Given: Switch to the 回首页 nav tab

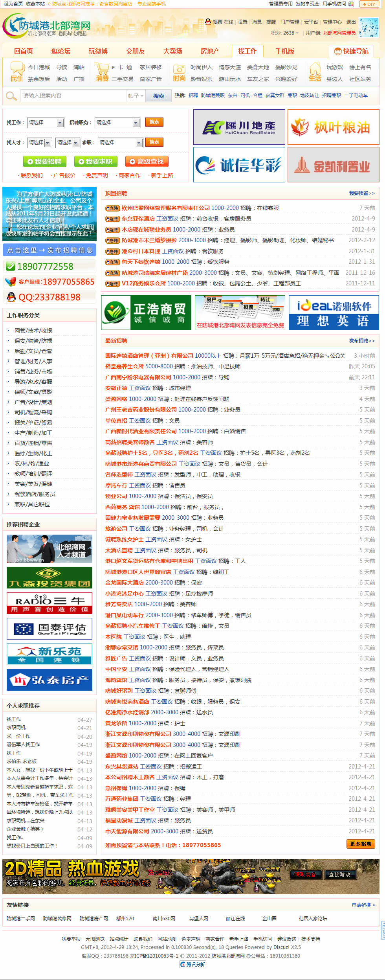Looking at the screenshot, I should coord(24,51).
